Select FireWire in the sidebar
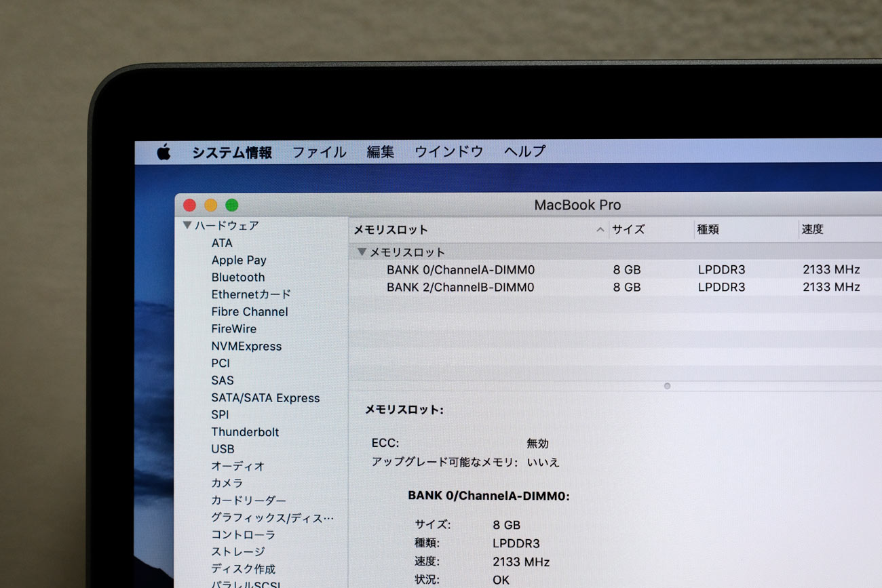This screenshot has width=882, height=588. [234, 329]
